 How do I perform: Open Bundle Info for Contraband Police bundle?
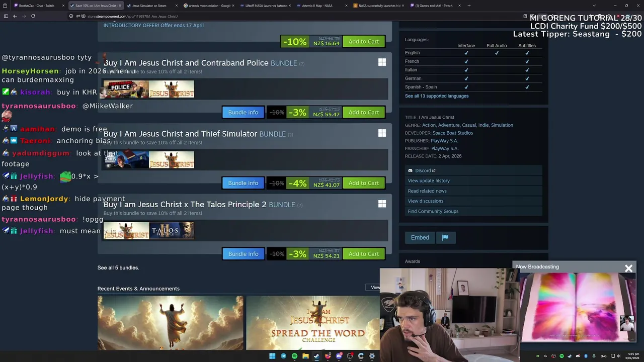click(x=243, y=112)
